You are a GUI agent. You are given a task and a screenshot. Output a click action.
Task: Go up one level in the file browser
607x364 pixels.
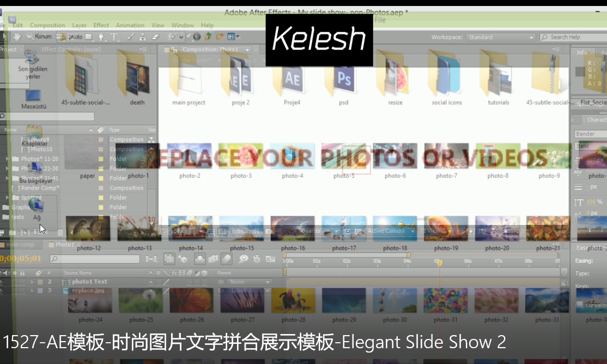(208, 37)
